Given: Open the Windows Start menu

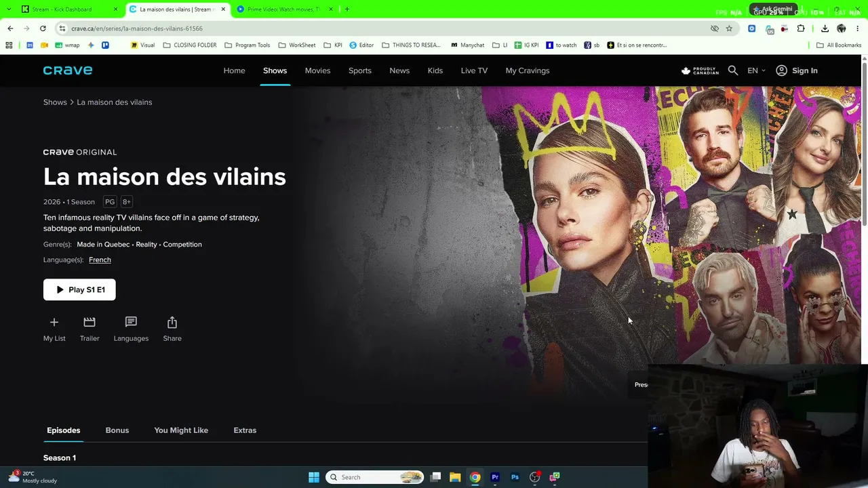Looking at the screenshot, I should 314,477.
